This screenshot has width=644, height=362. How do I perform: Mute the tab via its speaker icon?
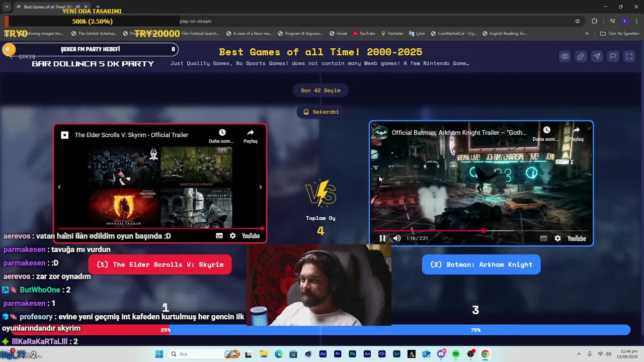(x=77, y=7)
